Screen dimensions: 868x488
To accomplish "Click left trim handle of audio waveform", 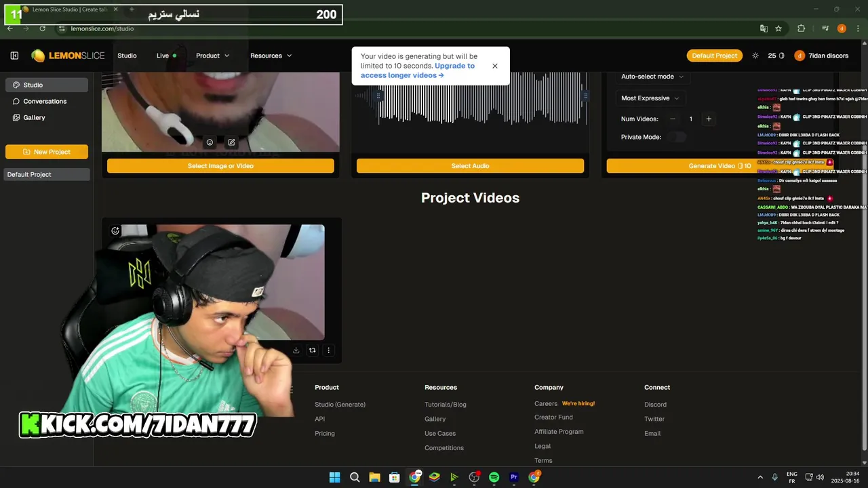I will coord(378,96).
